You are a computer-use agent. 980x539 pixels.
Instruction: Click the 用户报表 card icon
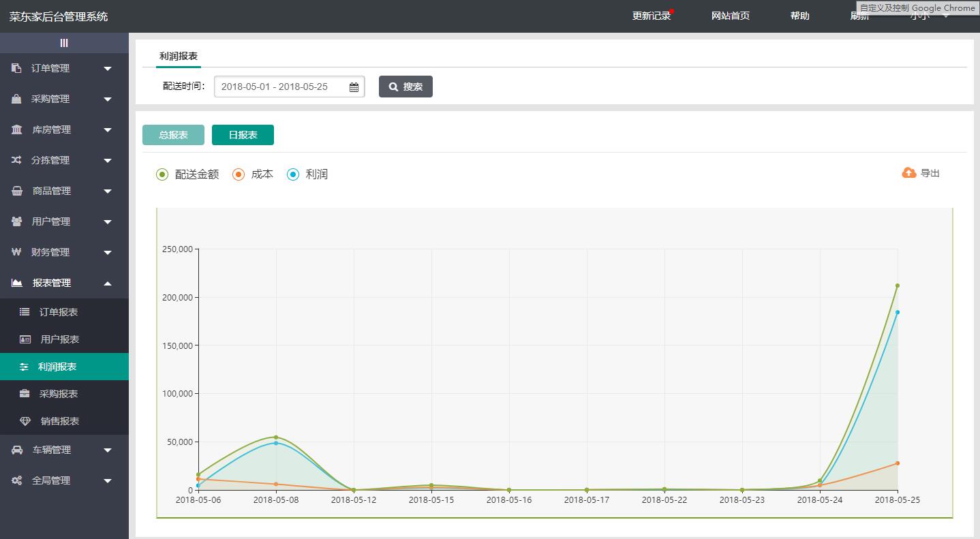[x=25, y=339]
